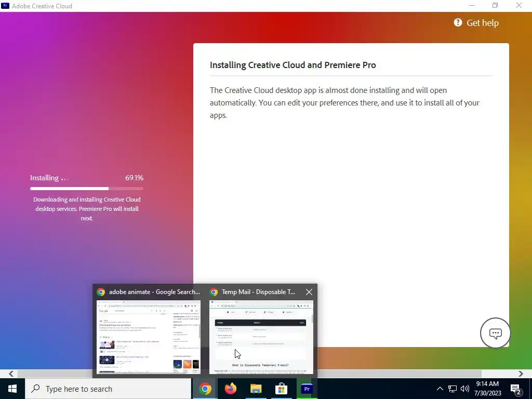Click the installation progress bar

point(87,188)
